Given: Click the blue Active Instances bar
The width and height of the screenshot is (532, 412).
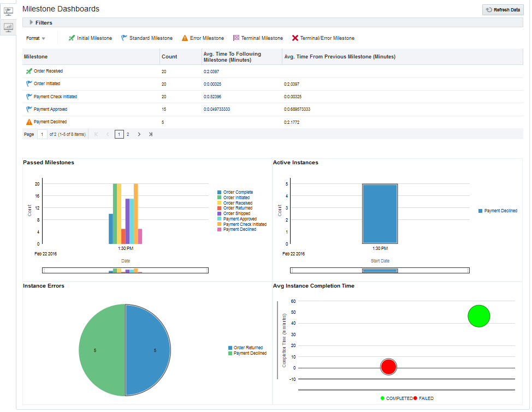Looking at the screenshot, I should (380, 213).
